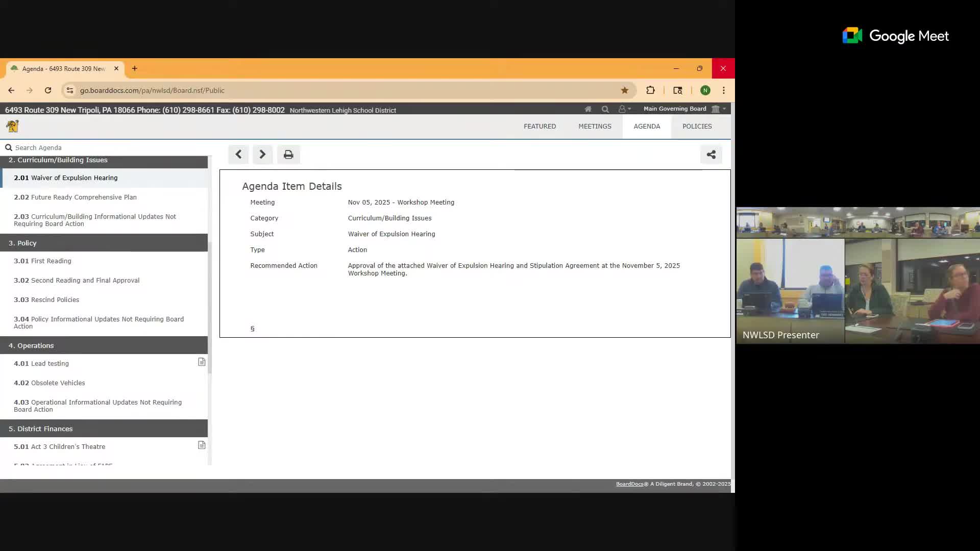Open Act 3 Children's Theatre attachment icon
Image resolution: width=980 pixels, height=551 pixels.
(202, 445)
